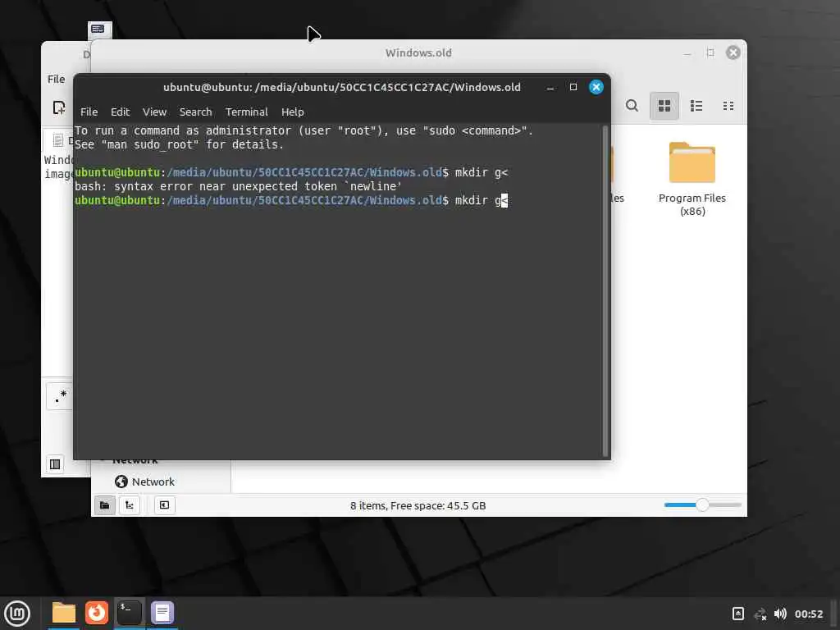Select the Program Files (x86) folder
The width and height of the screenshot is (840, 630).
click(x=692, y=178)
